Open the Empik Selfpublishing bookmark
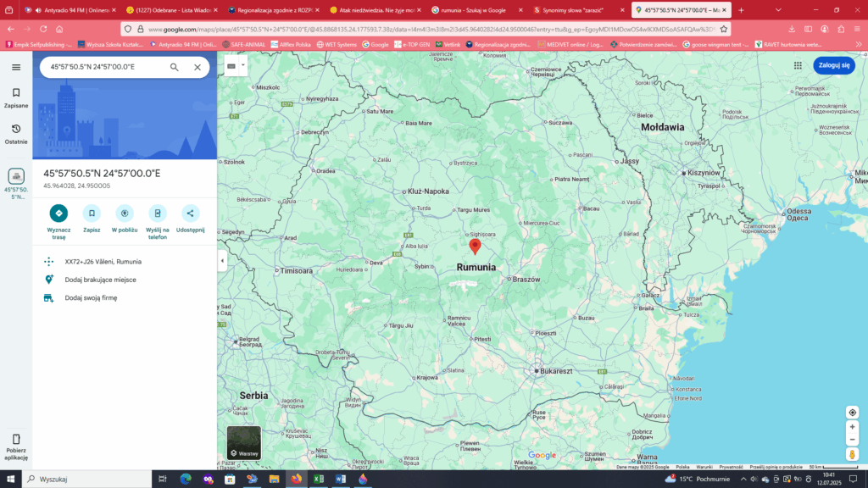 click(x=39, y=44)
